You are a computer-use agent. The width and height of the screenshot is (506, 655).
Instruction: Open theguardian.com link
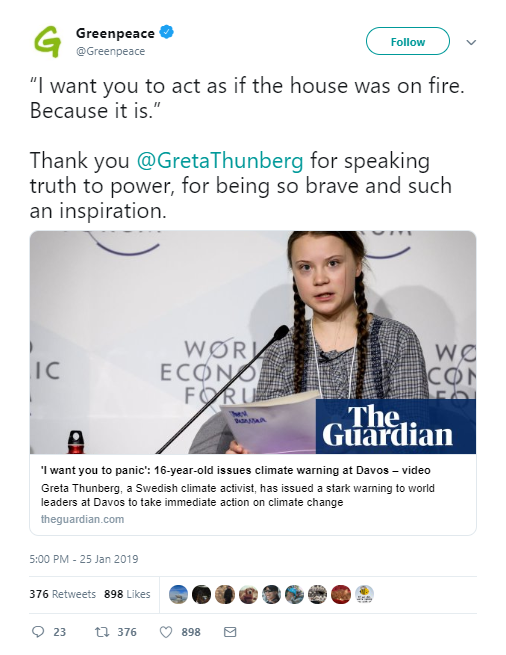[82, 519]
